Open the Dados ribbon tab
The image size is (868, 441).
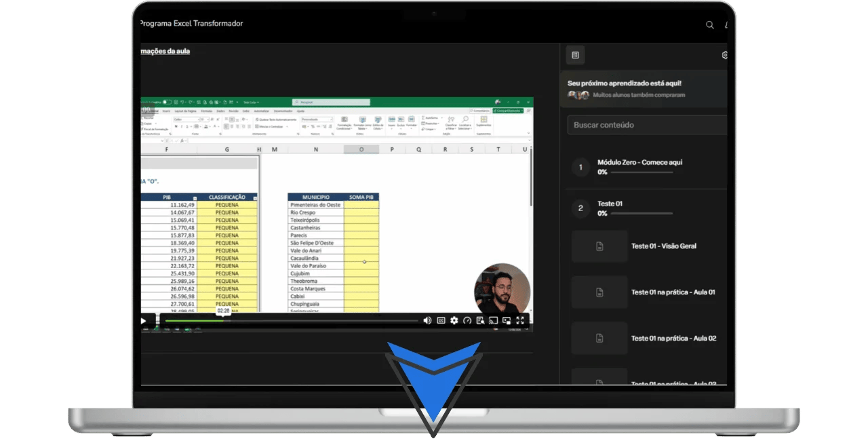[220, 111]
